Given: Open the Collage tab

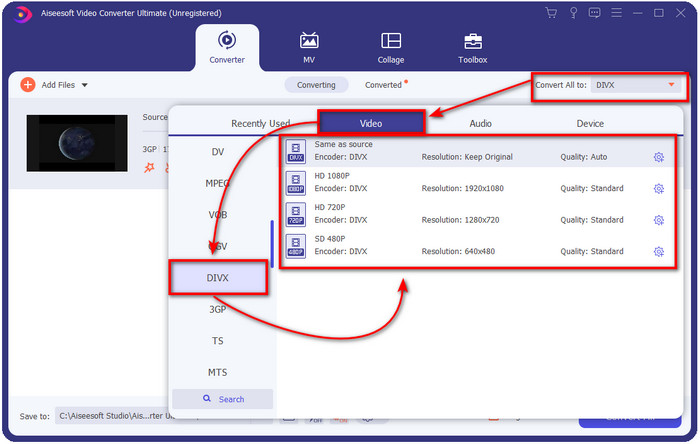Looking at the screenshot, I should coord(391,47).
